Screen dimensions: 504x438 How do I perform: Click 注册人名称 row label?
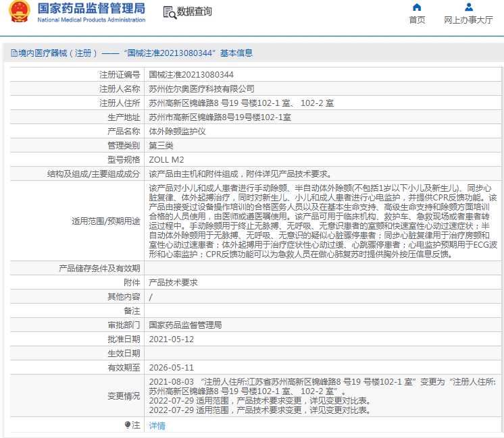[x=120, y=89]
